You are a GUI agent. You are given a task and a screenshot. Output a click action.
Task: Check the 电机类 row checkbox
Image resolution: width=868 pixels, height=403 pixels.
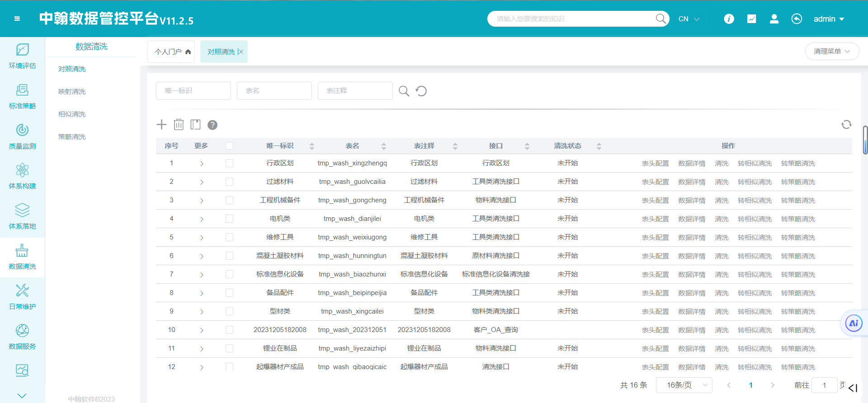coord(229,219)
